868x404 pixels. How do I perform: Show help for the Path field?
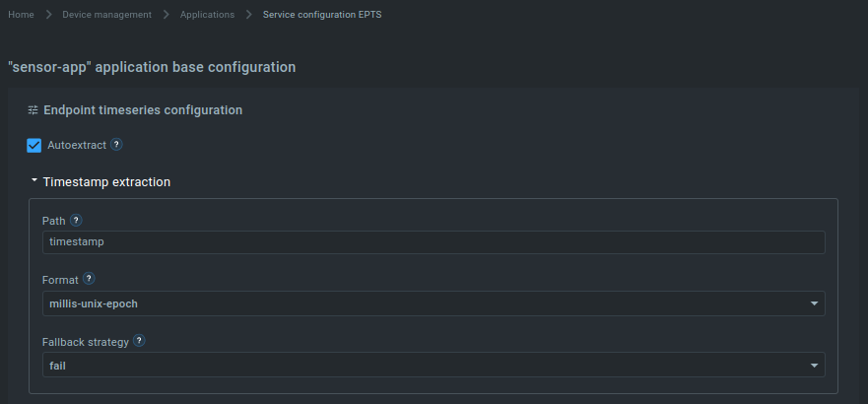[x=77, y=221]
